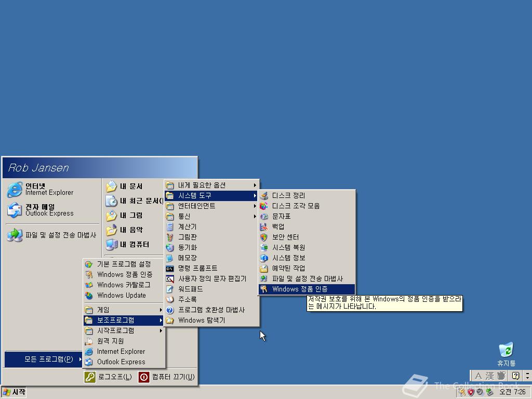This screenshot has height=399, width=532.
Task: Open 내 문서 menu entry
Action: [x=134, y=187]
